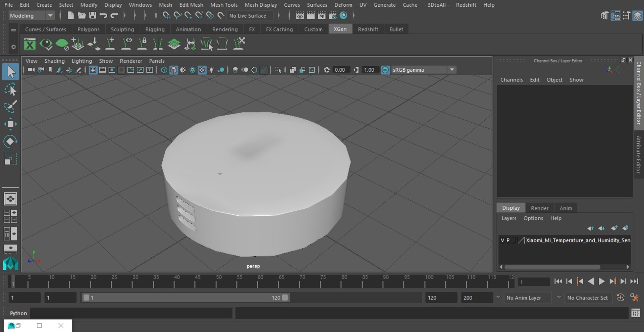Click the IPR render icon
This screenshot has width=644, height=332.
click(321, 15)
